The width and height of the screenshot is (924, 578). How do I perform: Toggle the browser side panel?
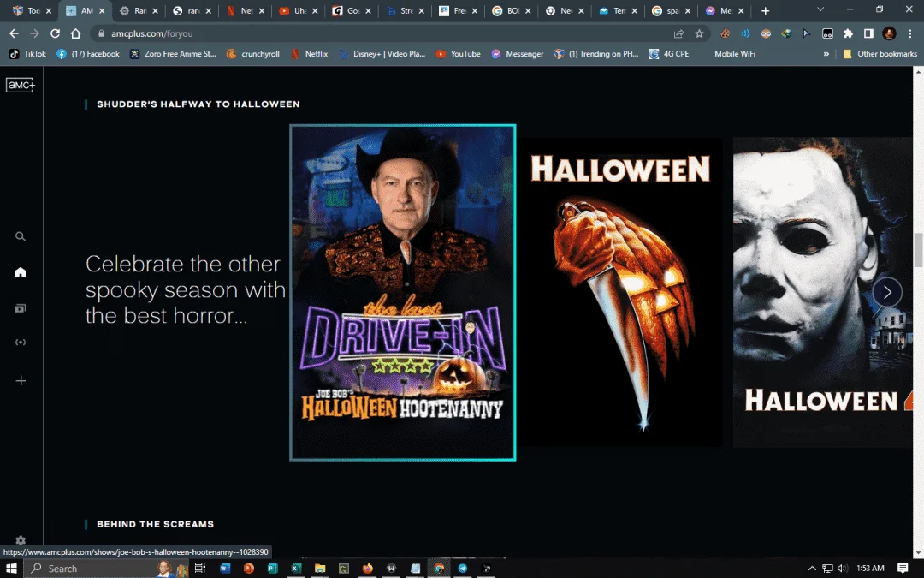(868, 33)
